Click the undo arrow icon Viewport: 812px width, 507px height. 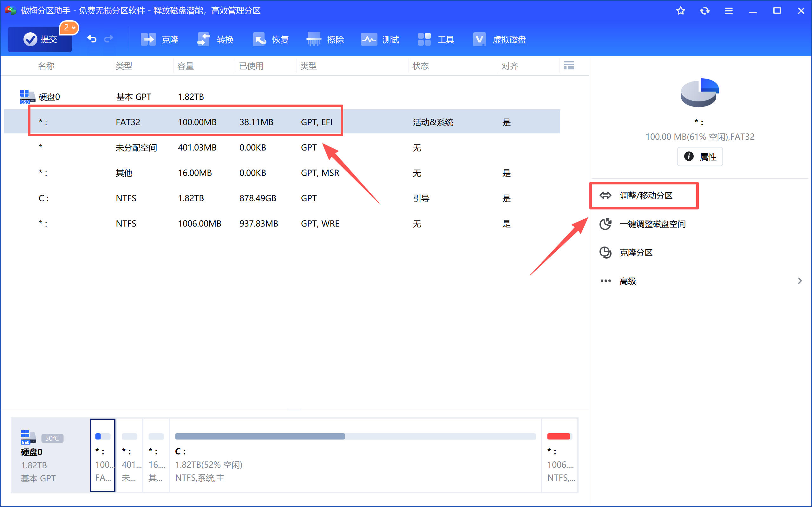pos(92,39)
